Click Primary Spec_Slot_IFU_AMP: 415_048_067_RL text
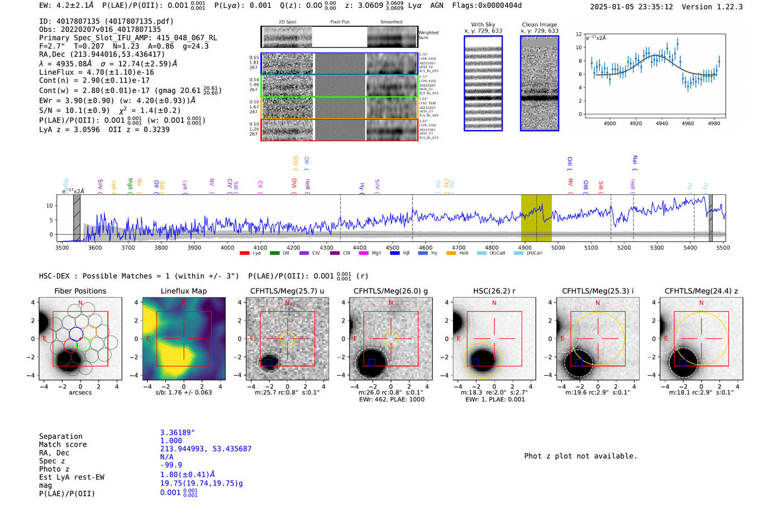The image size is (782, 532). [x=128, y=38]
